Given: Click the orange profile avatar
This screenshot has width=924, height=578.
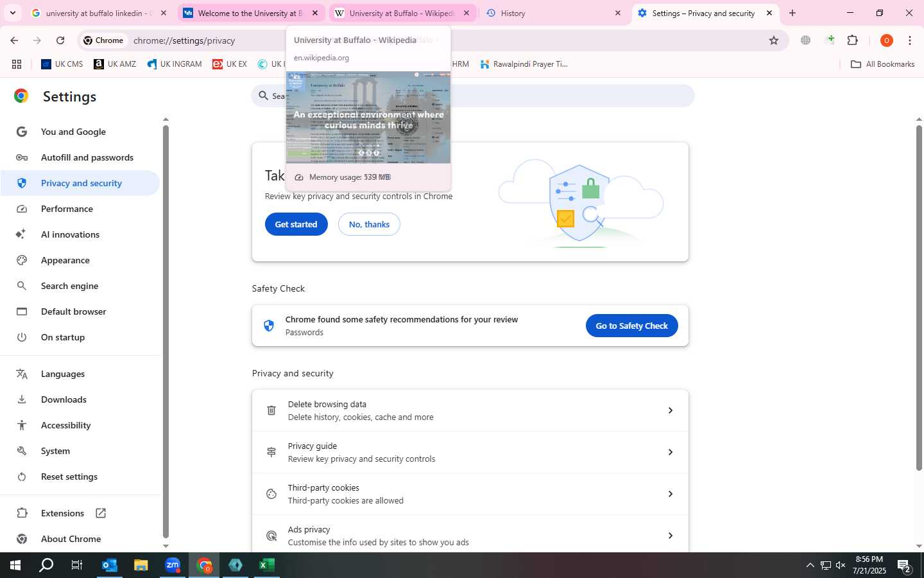Looking at the screenshot, I should click(887, 40).
